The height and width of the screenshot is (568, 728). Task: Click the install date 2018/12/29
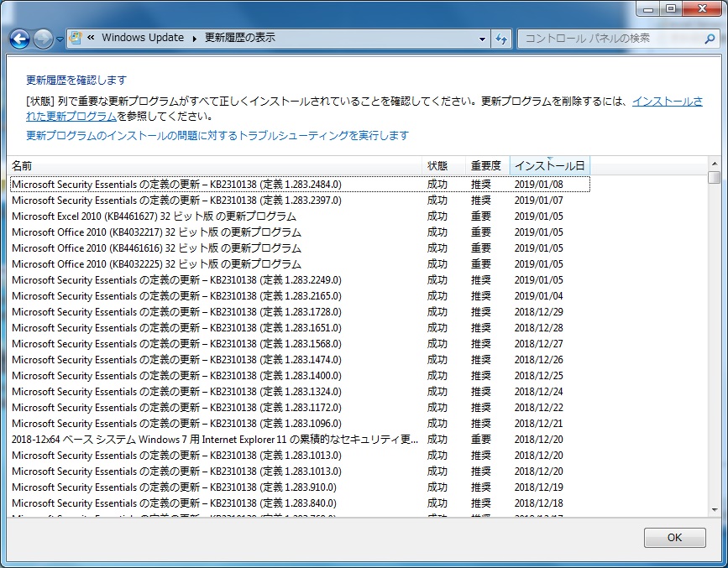coord(538,312)
